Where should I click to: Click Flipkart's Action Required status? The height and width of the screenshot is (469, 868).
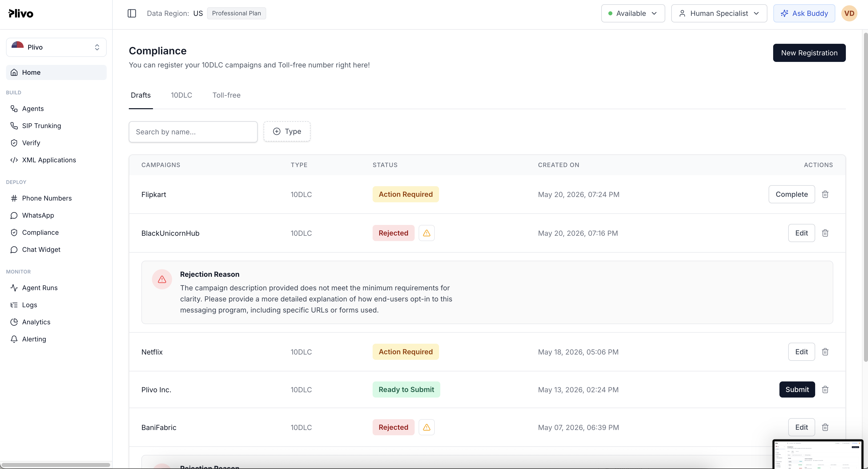point(406,194)
